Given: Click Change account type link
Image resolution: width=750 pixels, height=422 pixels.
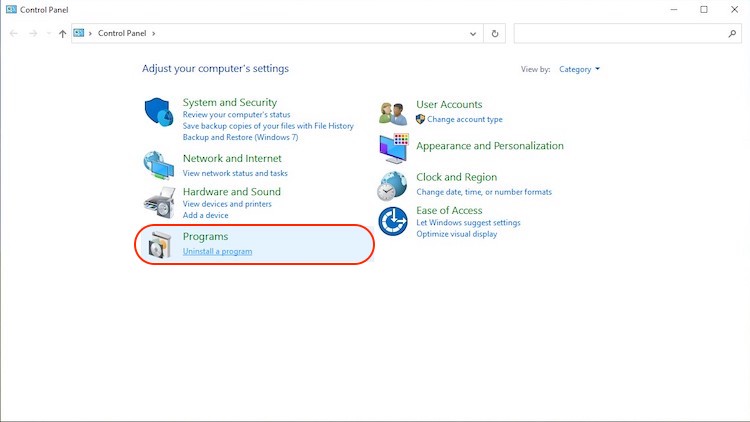Looking at the screenshot, I should (x=464, y=119).
